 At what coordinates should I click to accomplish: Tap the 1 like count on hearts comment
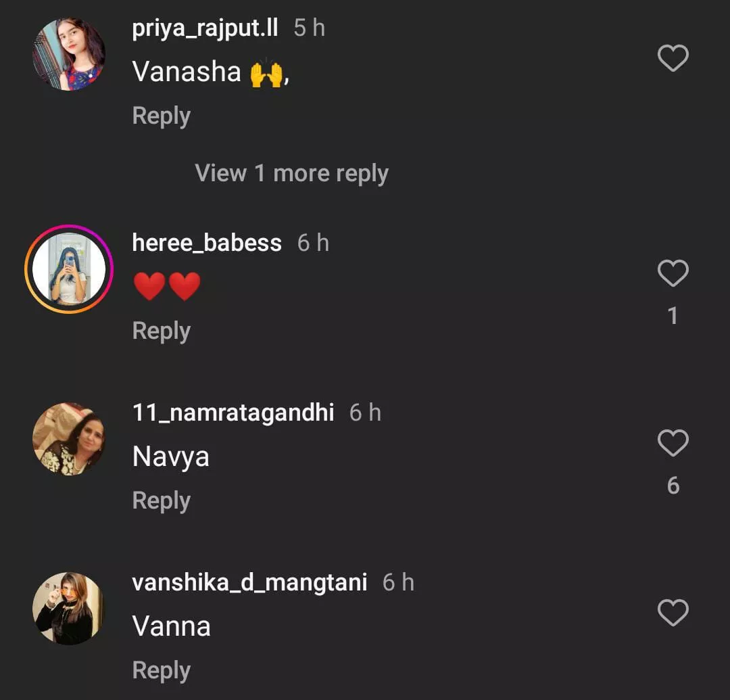click(673, 316)
